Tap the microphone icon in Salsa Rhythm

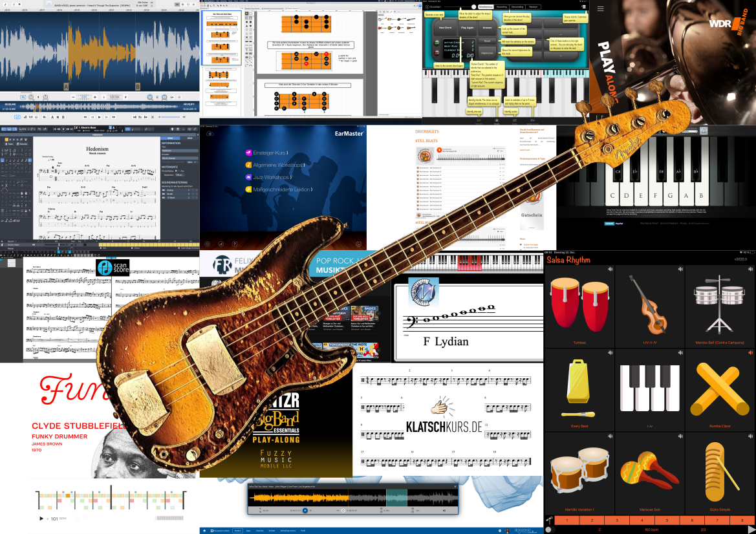[549, 520]
